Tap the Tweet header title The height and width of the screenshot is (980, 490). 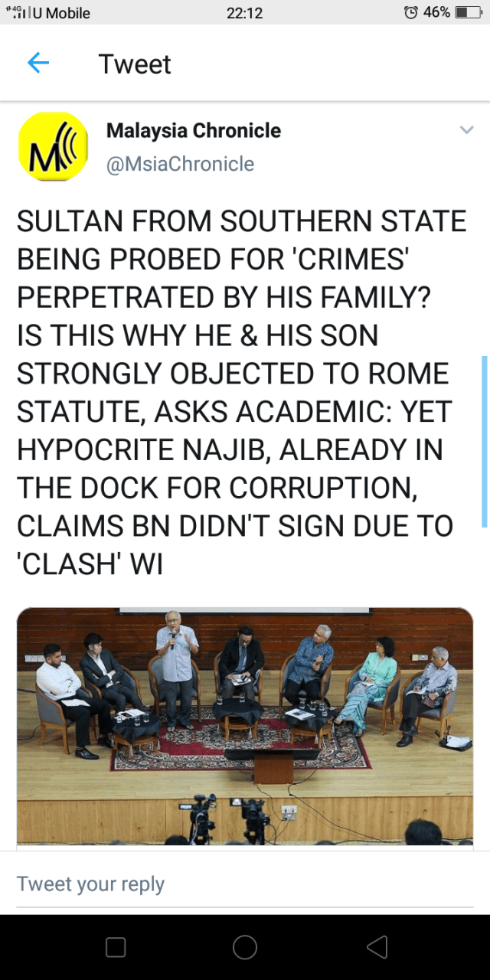click(135, 64)
